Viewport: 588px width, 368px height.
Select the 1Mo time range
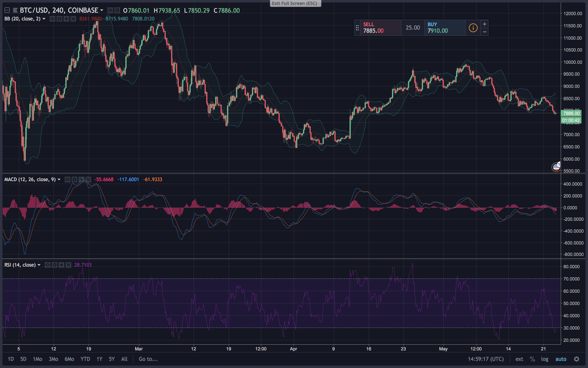coord(38,359)
